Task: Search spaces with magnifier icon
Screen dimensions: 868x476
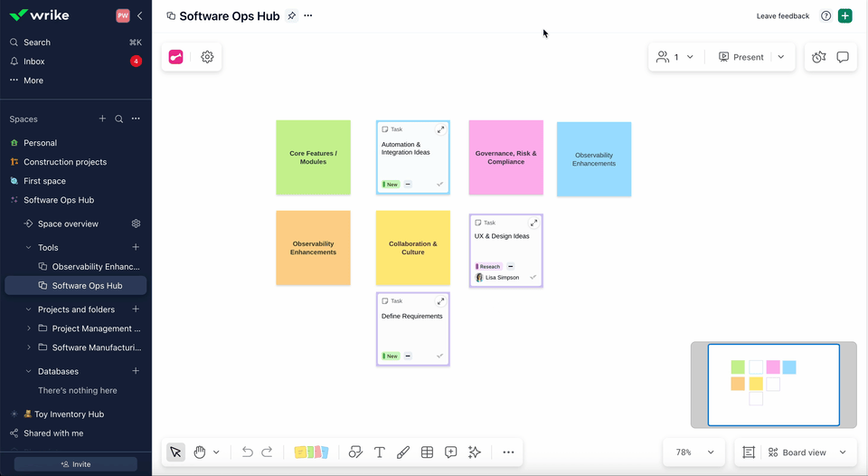Action: (119, 119)
